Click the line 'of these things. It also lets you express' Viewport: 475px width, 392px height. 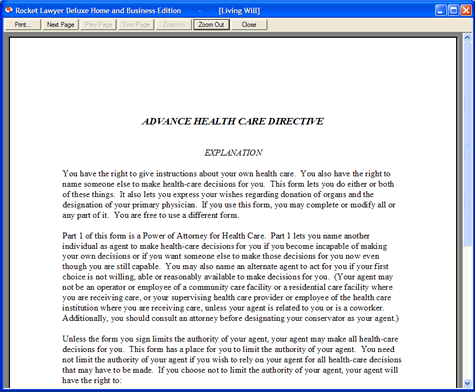pyautogui.click(x=218, y=194)
